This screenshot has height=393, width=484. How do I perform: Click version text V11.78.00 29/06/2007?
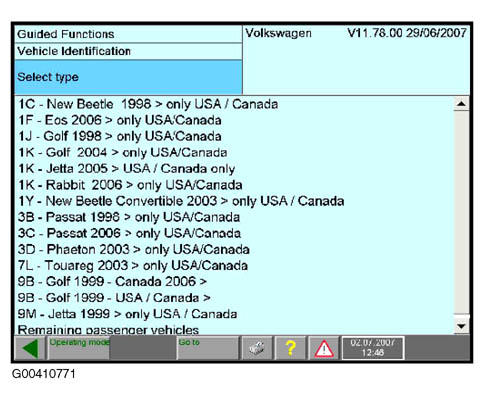coord(407,33)
